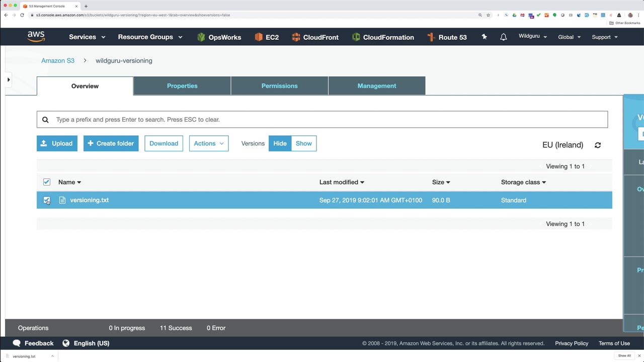This screenshot has width=644, height=362.
Task: Expand the Operations status bar
Action: click(33, 328)
